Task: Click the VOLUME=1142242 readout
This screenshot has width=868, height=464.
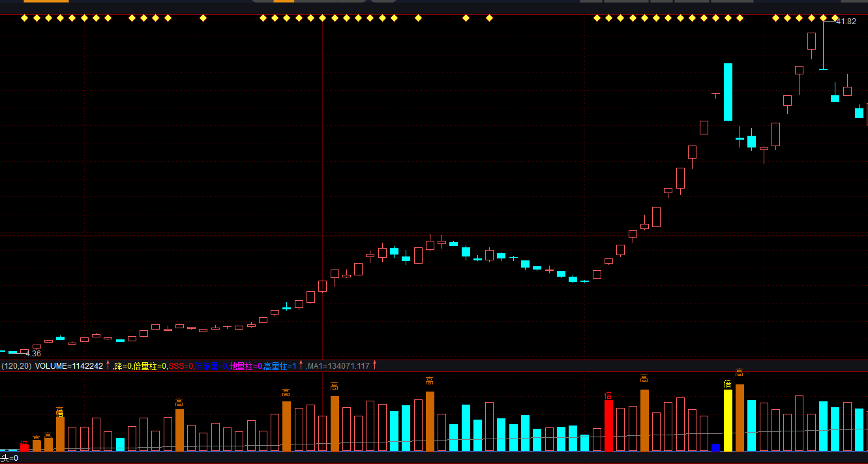Action: pyautogui.click(x=69, y=366)
